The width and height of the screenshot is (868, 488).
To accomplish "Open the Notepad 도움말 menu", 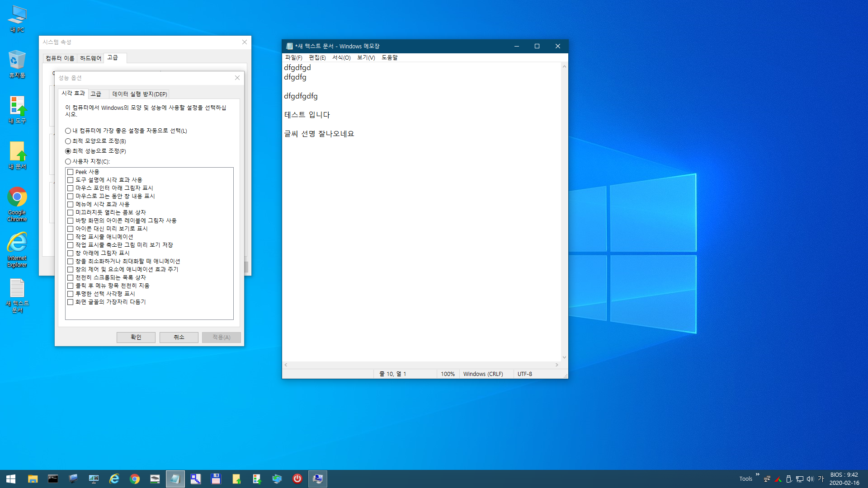I will [x=389, y=57].
